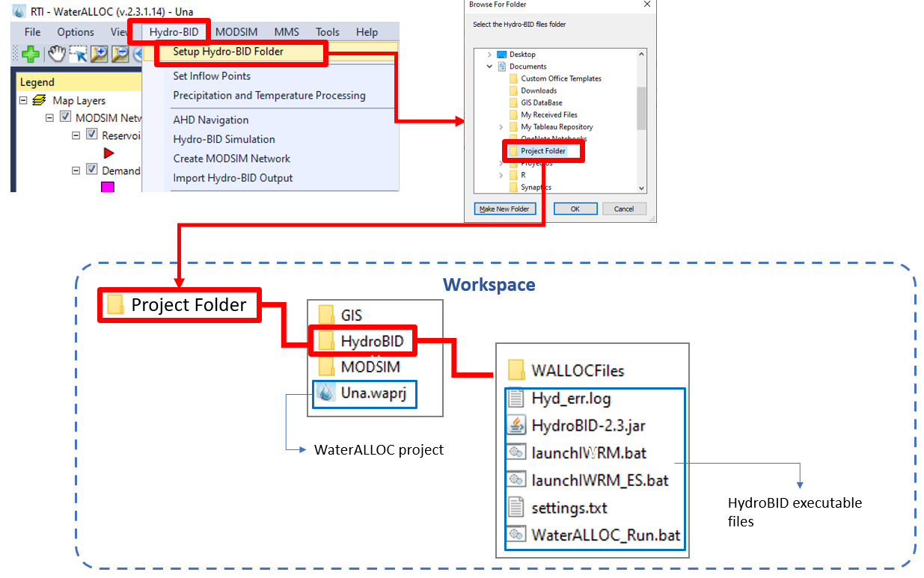Toggle the Reservoir layer checkbox
924x578 pixels.
click(92, 135)
